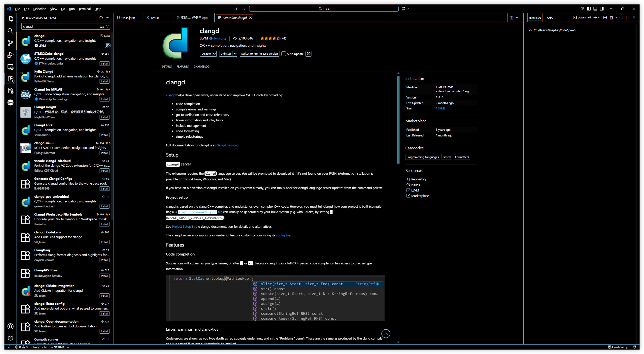The height and width of the screenshot is (354, 644).
Task: Open the Explorer view in activity bar
Action: point(10,19)
